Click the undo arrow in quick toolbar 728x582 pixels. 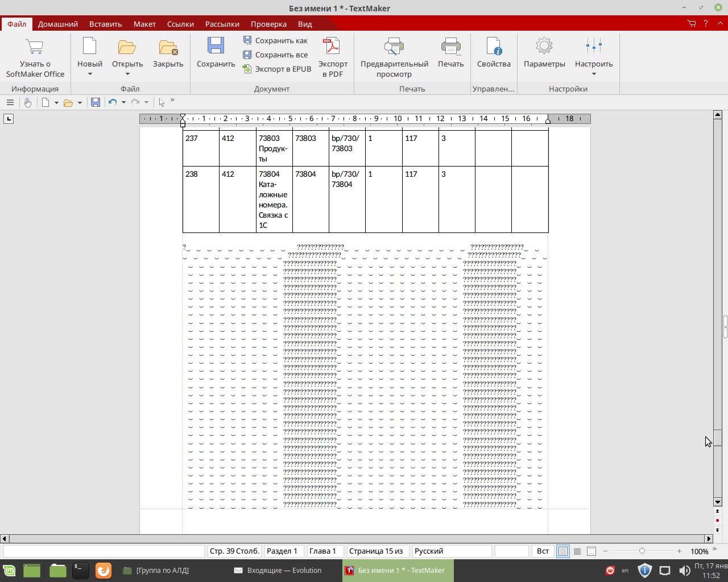113,102
